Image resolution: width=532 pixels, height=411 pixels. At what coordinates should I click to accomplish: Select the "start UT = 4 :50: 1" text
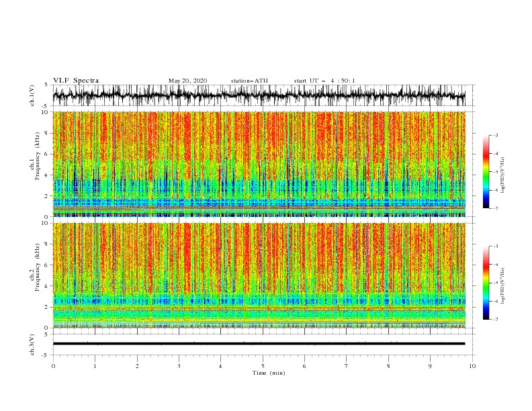(x=324, y=81)
